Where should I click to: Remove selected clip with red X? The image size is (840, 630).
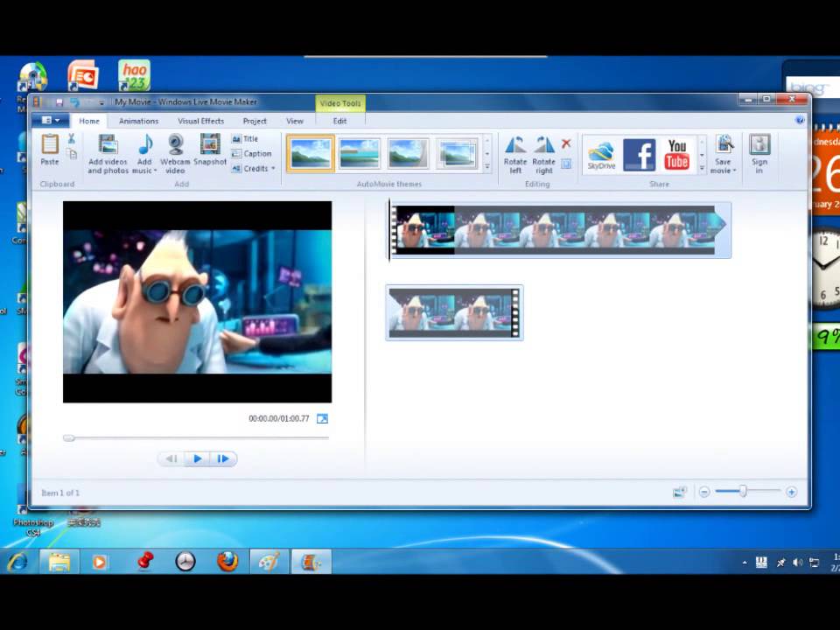click(566, 143)
